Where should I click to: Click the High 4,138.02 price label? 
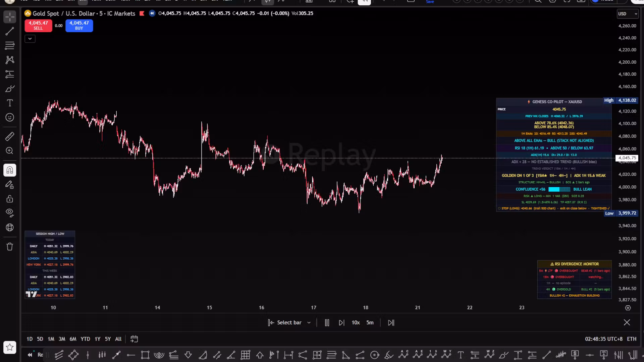(621, 100)
